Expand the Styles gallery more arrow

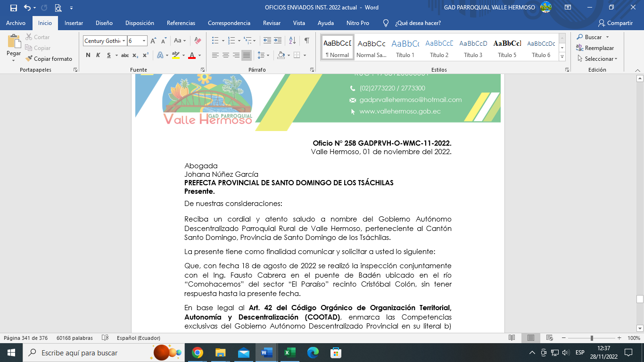click(x=562, y=57)
